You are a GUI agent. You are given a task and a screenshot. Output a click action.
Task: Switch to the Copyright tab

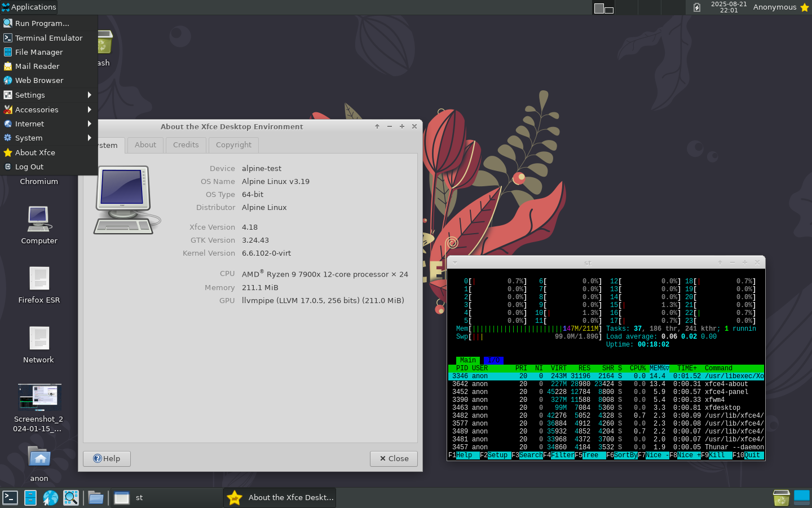coord(233,145)
